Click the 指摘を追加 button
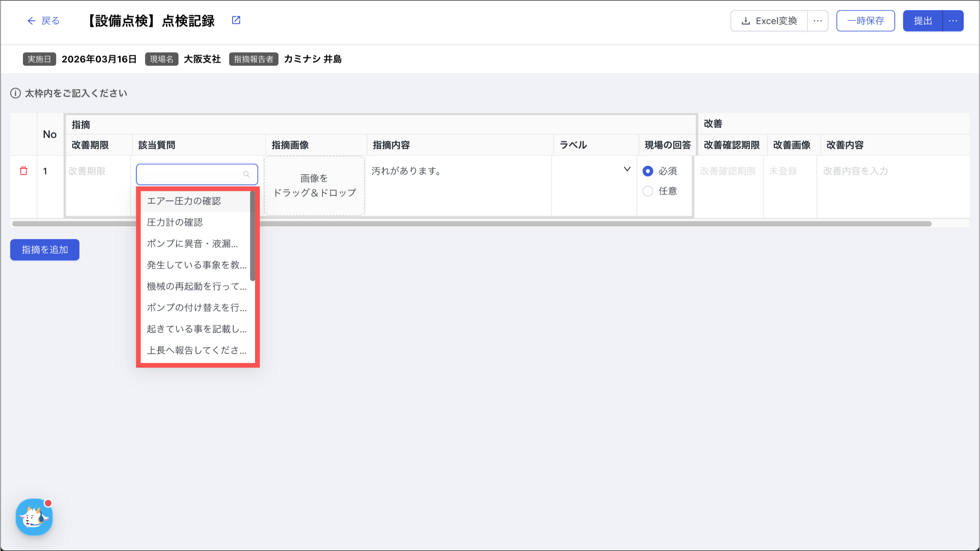 pos(45,250)
